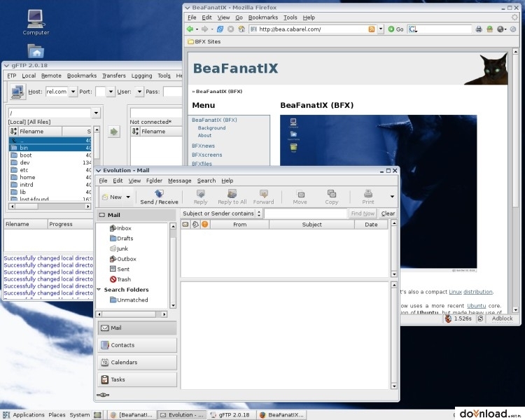Click the orange flag column header icon
This screenshot has width=525, height=420.
pyautogui.click(x=205, y=225)
